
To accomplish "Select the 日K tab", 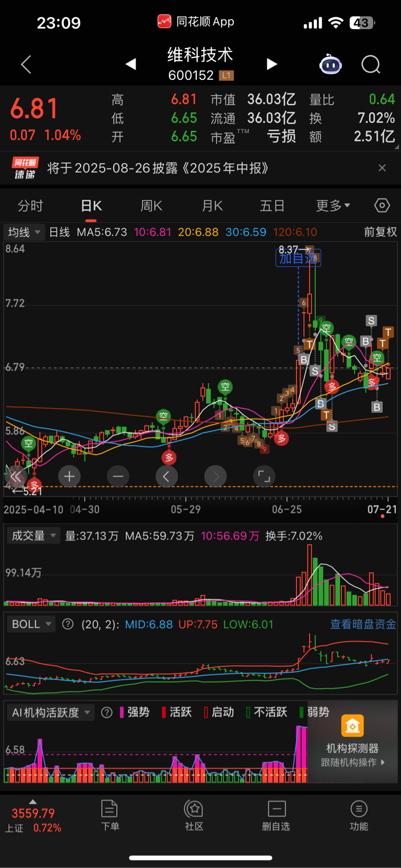I will (x=91, y=206).
